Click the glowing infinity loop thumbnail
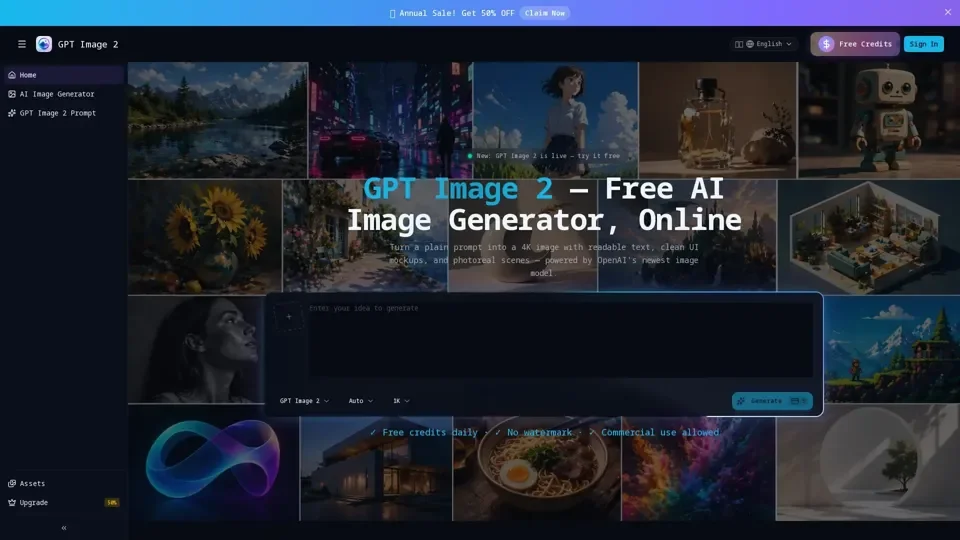 click(213, 464)
